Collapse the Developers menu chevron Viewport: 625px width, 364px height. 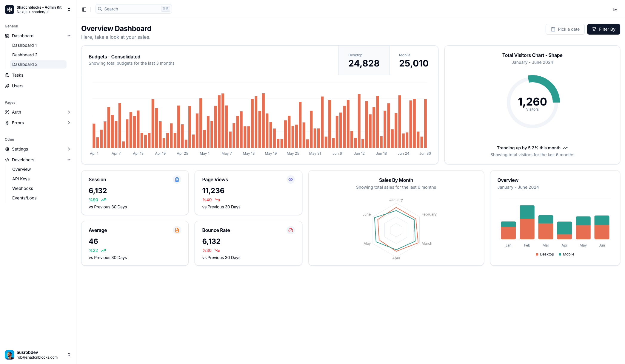click(69, 160)
